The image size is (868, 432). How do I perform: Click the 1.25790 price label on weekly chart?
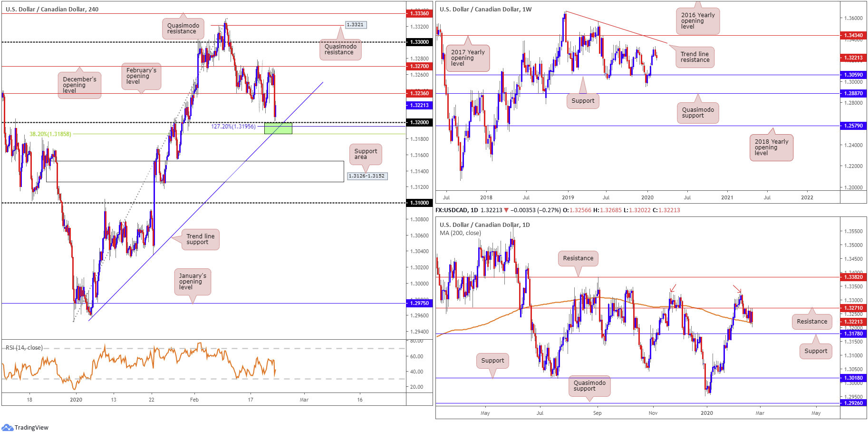(x=853, y=126)
